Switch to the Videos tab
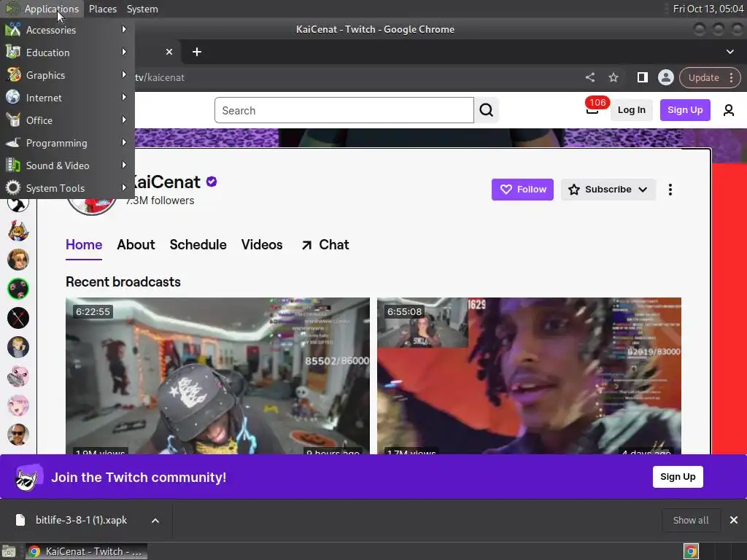The height and width of the screenshot is (560, 747). point(262,245)
